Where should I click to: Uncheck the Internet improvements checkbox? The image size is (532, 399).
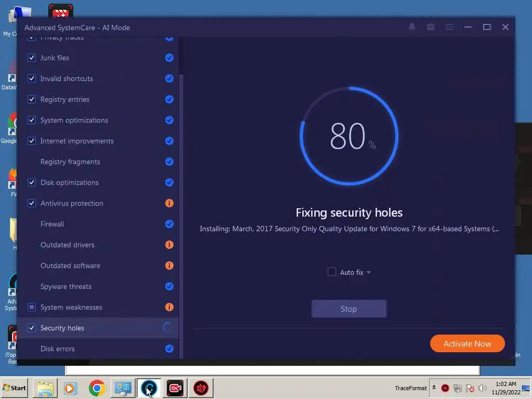coord(32,141)
